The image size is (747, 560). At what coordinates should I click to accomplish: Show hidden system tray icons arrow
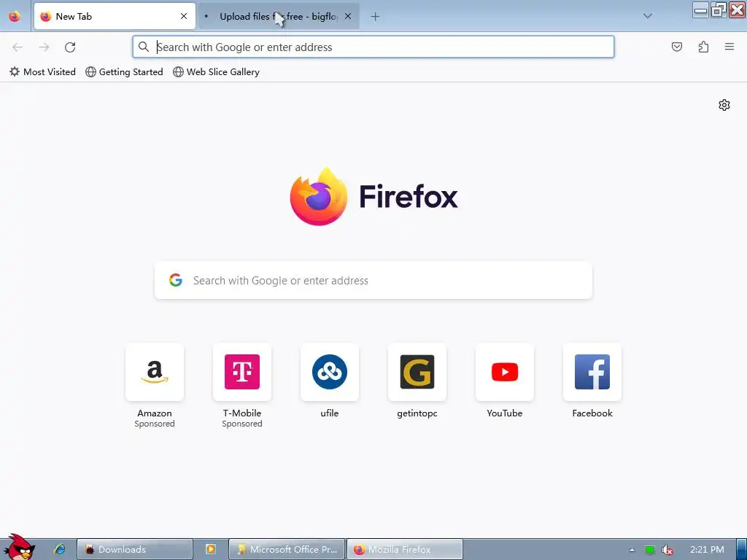tap(632, 550)
